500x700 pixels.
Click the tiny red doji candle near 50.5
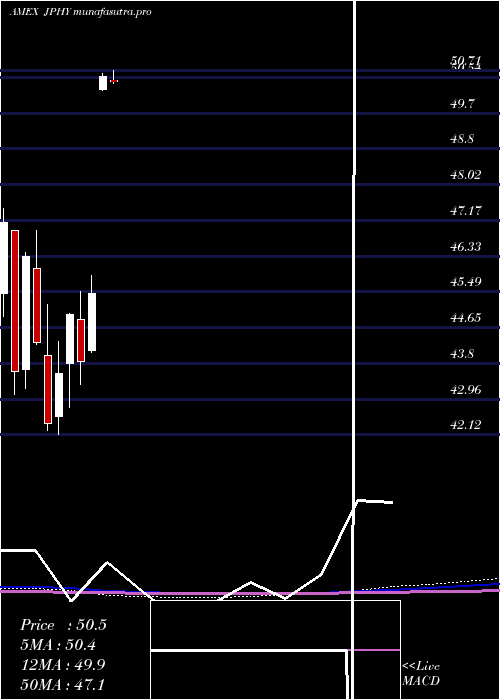click(114, 81)
